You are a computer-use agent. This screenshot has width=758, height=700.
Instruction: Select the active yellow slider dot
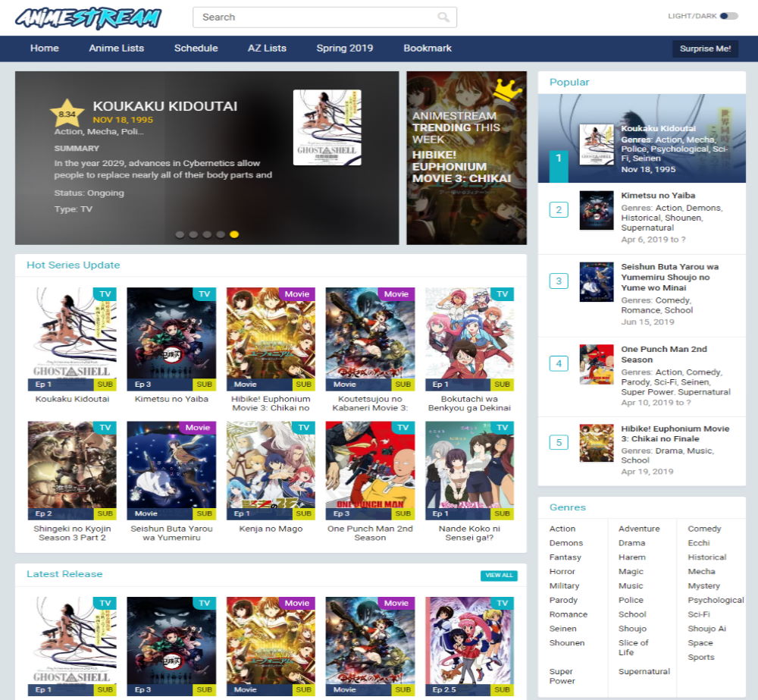point(234,234)
